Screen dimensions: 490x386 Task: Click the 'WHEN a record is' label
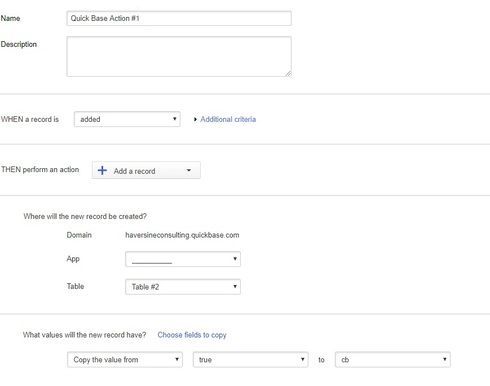(x=30, y=119)
